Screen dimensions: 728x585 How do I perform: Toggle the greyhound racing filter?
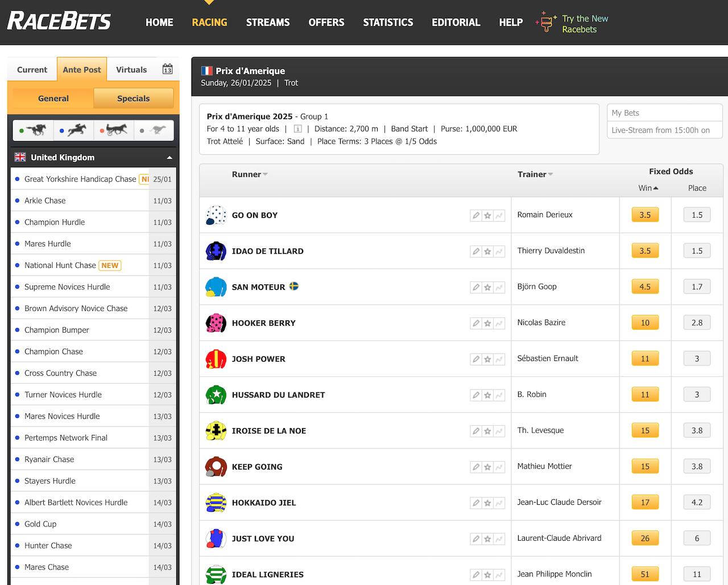tap(154, 130)
